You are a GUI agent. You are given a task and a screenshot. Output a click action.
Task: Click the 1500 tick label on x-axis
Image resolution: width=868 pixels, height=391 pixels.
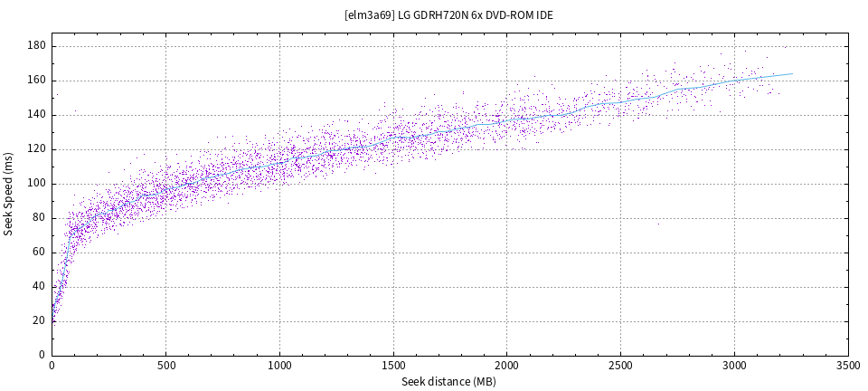[393, 367]
